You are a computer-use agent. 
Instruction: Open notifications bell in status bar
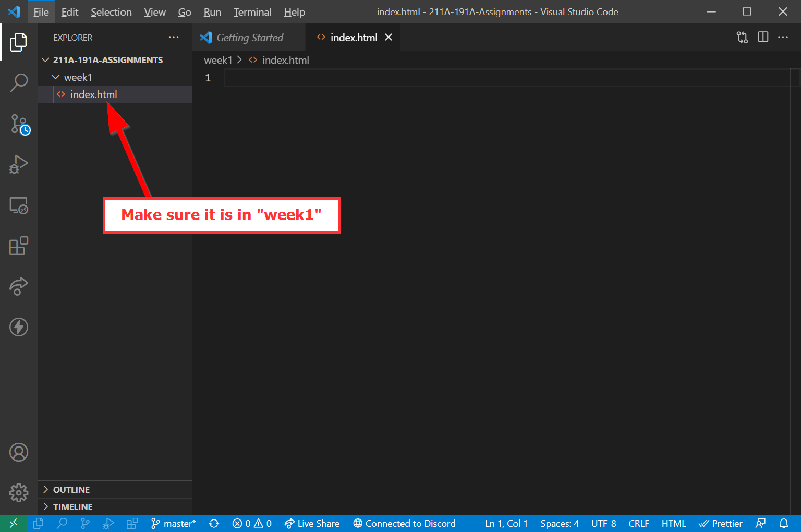(783, 524)
